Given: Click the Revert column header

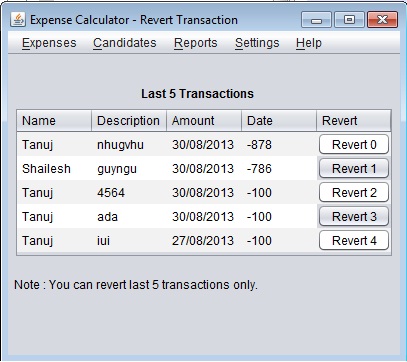Looking at the screenshot, I should (354, 121).
